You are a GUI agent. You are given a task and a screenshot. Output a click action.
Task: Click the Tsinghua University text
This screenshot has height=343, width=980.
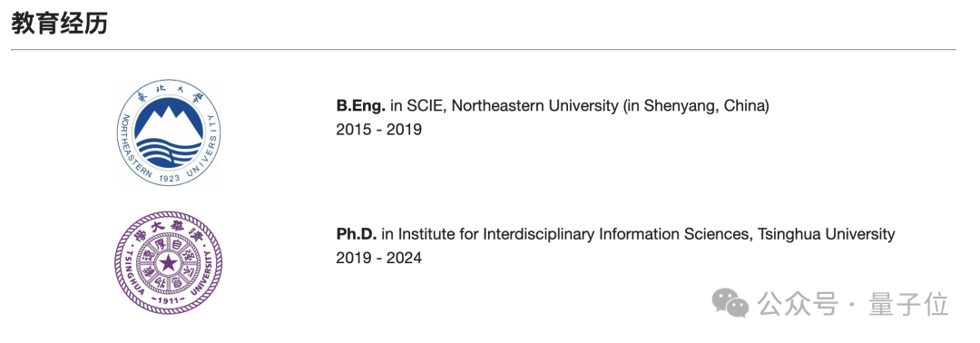tap(827, 234)
